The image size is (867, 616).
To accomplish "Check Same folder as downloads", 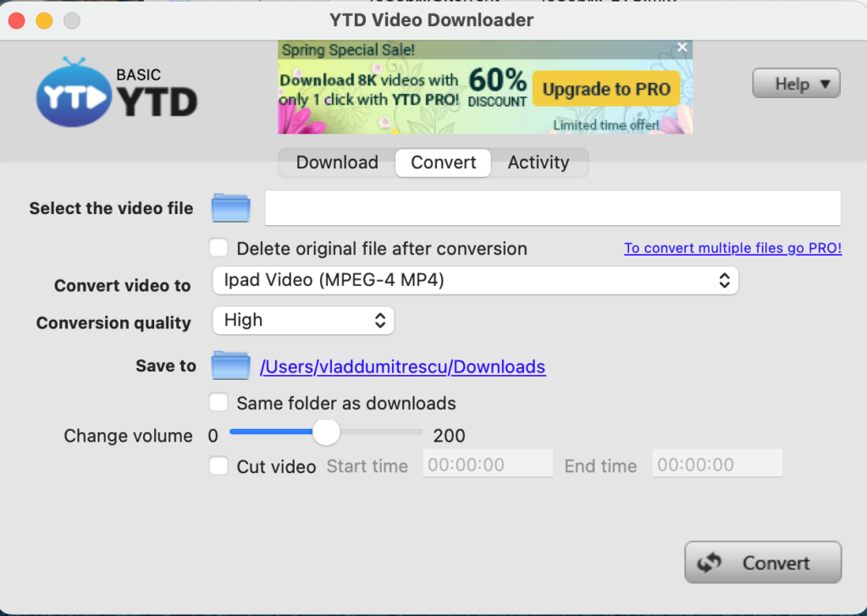I will coord(218,402).
